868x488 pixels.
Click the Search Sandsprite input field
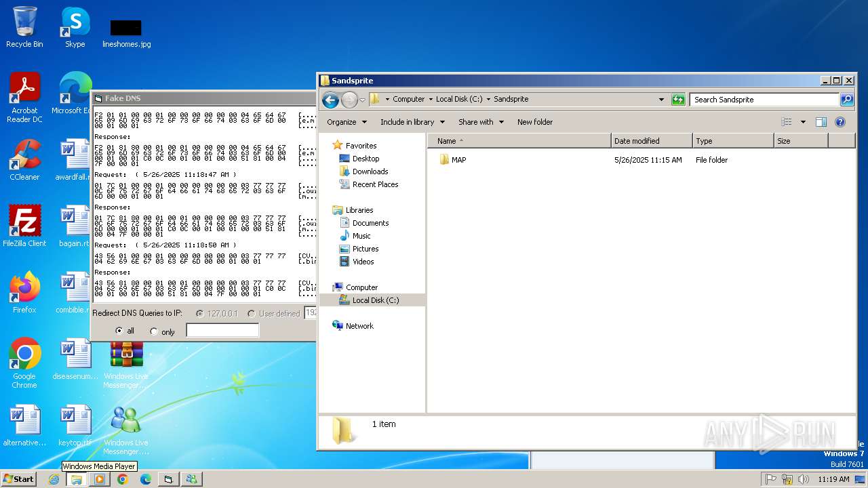coord(764,100)
